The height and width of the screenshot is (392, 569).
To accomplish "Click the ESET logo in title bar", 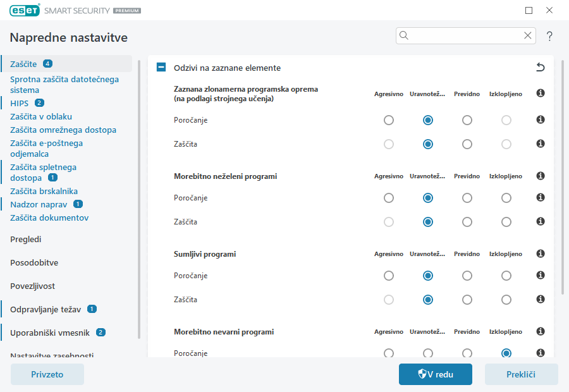I will pyautogui.click(x=24, y=11).
